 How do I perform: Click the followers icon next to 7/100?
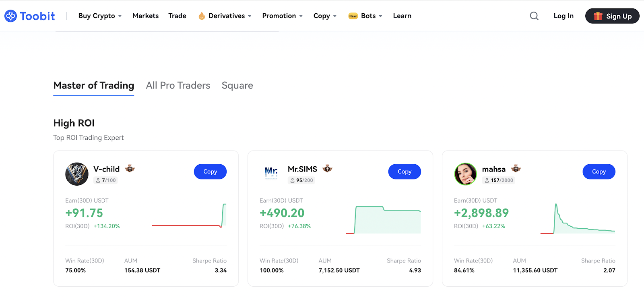pos(98,180)
